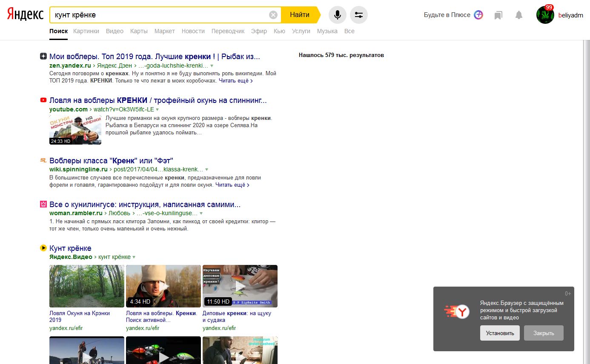Image resolution: width=590 pixels, height=364 pixels.
Task: Switch to the Кью tab
Action: (279, 31)
